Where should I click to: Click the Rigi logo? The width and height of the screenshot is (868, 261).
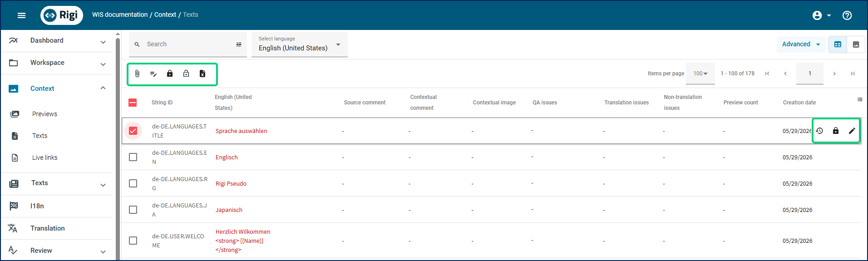62,15
